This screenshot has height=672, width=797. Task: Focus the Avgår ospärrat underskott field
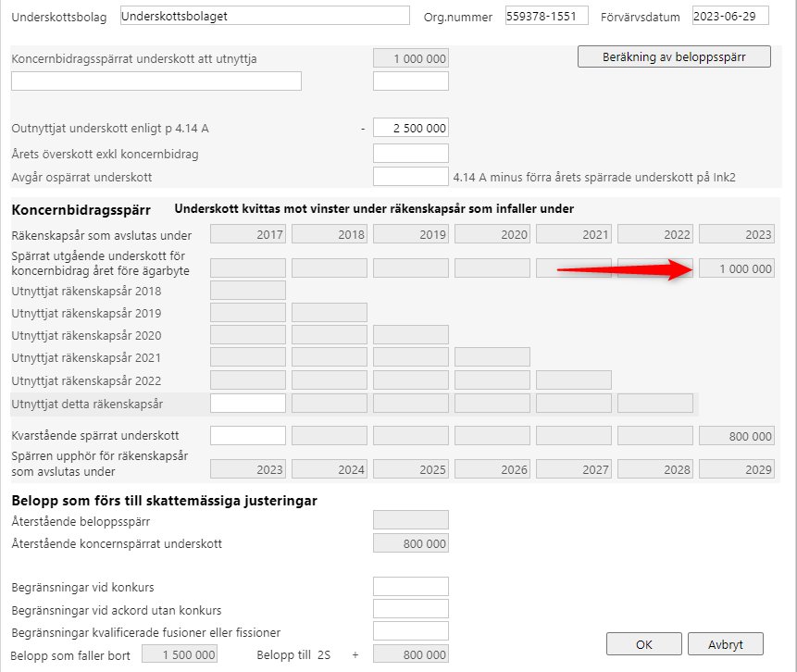[411, 177]
